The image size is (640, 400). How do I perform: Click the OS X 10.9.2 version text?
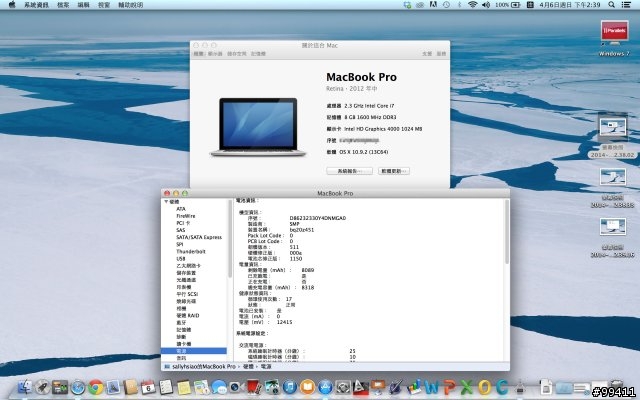364,152
